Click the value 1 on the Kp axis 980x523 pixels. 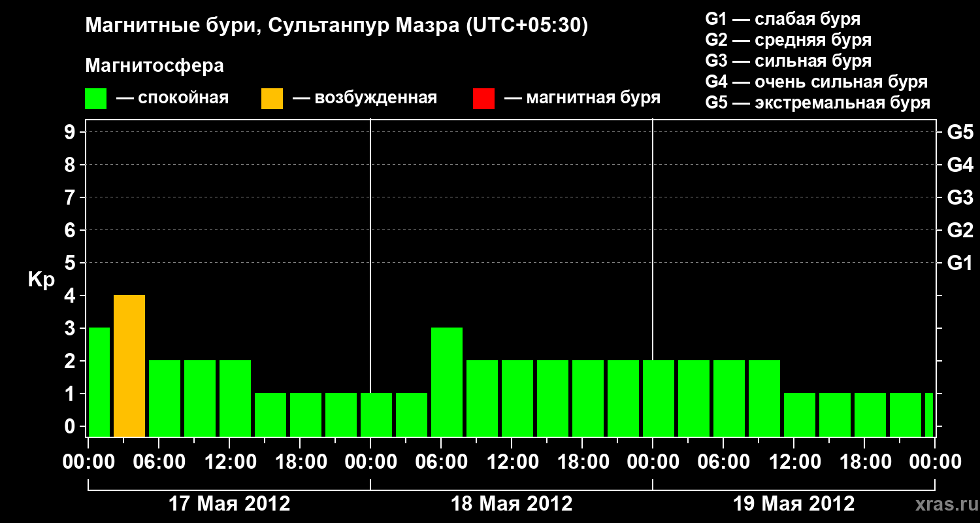pyautogui.click(x=71, y=394)
